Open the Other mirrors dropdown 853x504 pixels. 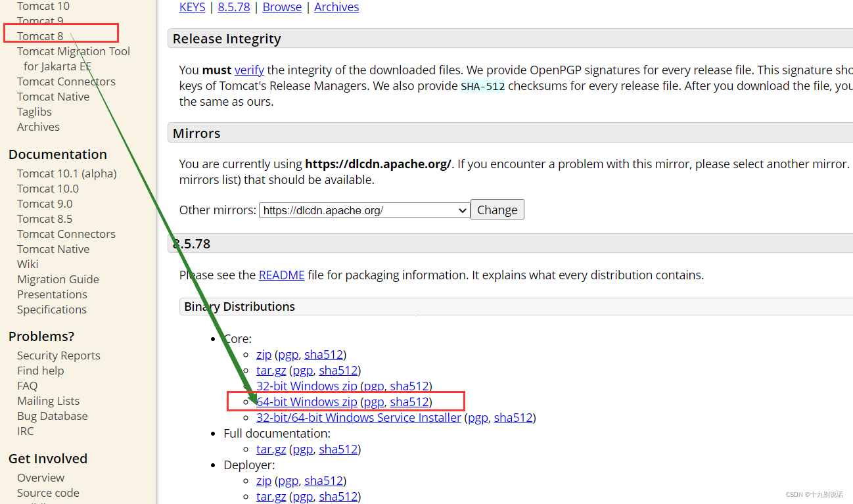pyautogui.click(x=365, y=210)
